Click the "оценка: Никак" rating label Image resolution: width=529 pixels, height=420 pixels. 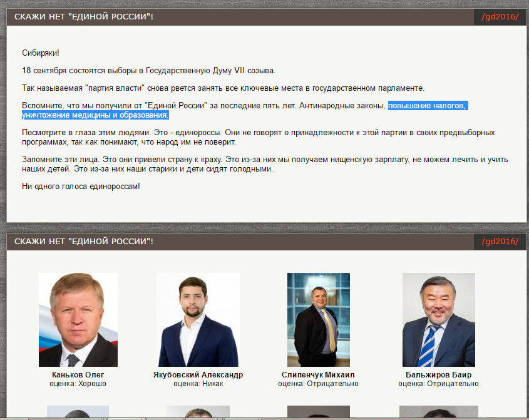pos(198,384)
